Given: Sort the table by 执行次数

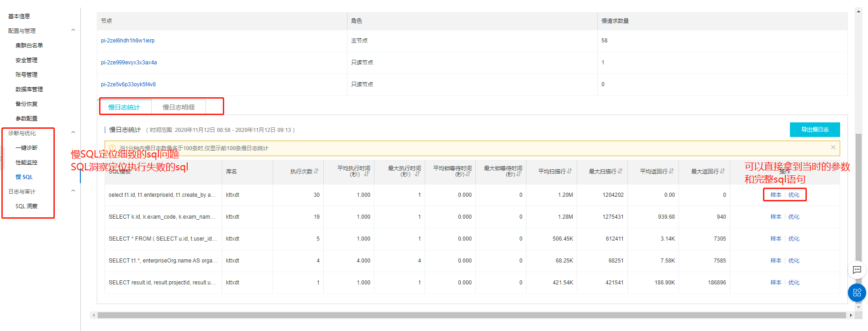Looking at the screenshot, I should click(316, 171).
